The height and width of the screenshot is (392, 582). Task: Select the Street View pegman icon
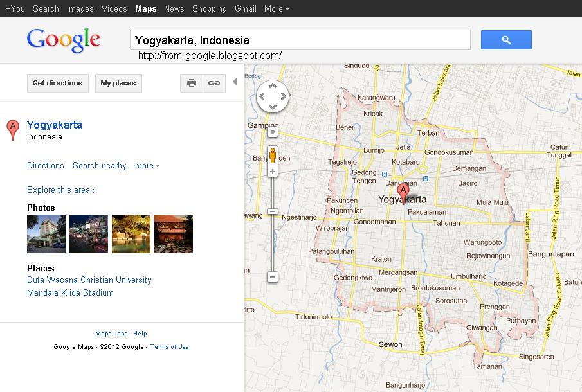[x=273, y=156]
